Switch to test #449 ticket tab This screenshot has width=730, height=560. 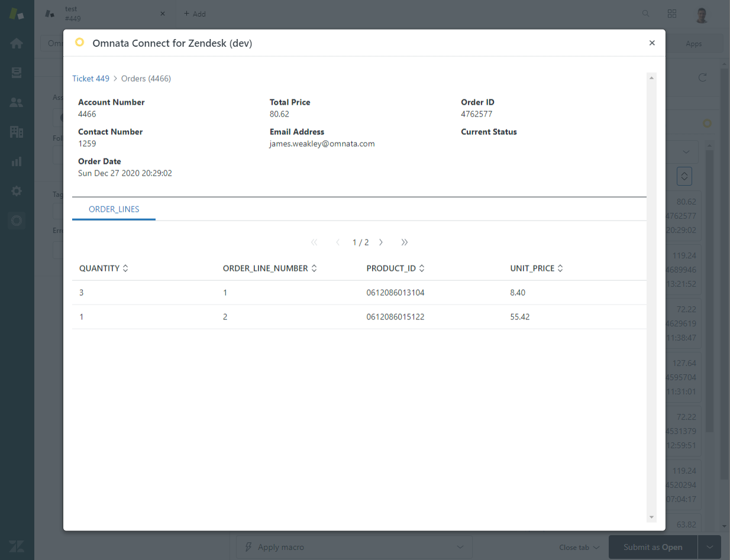pyautogui.click(x=105, y=14)
